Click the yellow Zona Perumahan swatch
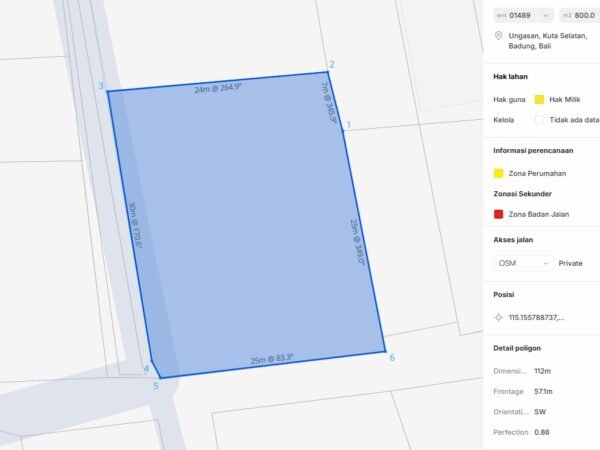Screen dimensions: 600x450 (499, 173)
